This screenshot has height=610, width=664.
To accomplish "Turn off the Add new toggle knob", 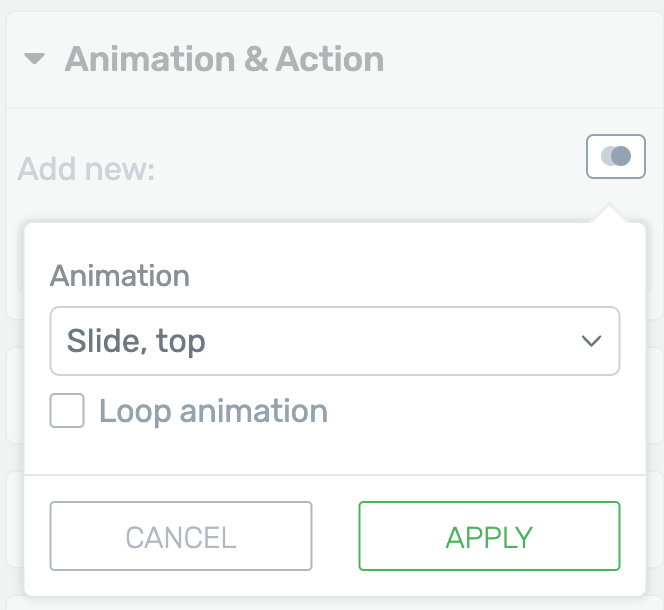I will click(x=621, y=157).
